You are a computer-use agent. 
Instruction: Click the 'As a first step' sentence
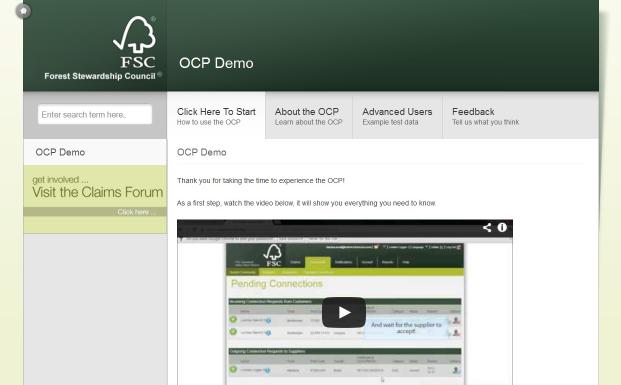[x=306, y=203]
